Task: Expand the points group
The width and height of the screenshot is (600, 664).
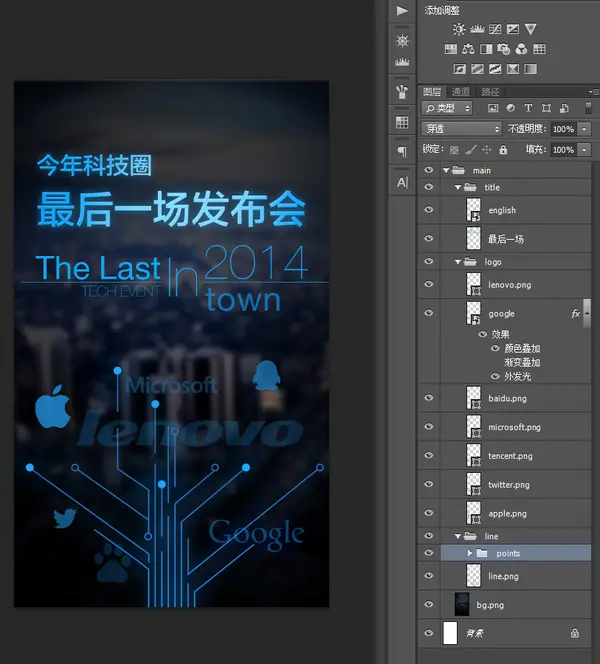Action: point(470,553)
